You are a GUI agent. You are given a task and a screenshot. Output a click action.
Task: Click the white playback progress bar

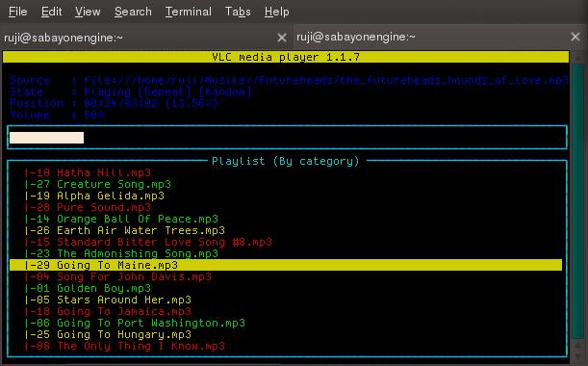coord(46,138)
